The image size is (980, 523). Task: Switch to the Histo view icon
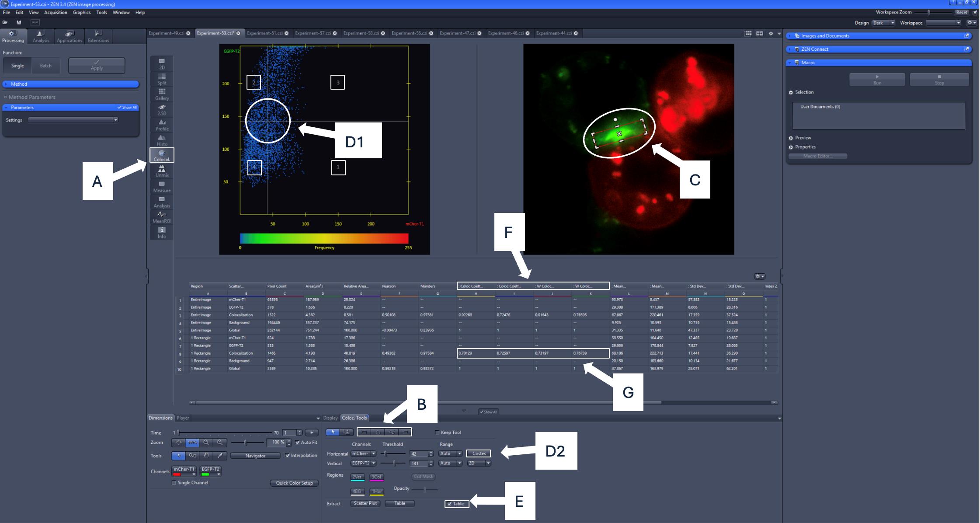(162, 140)
